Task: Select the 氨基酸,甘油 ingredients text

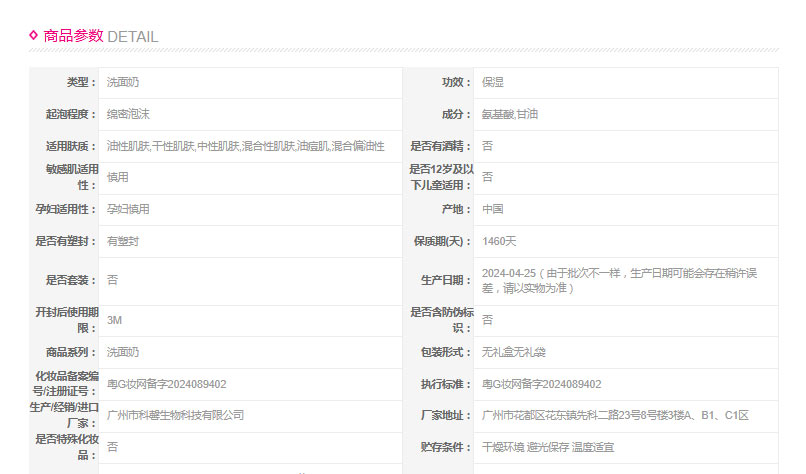Action: click(x=510, y=115)
